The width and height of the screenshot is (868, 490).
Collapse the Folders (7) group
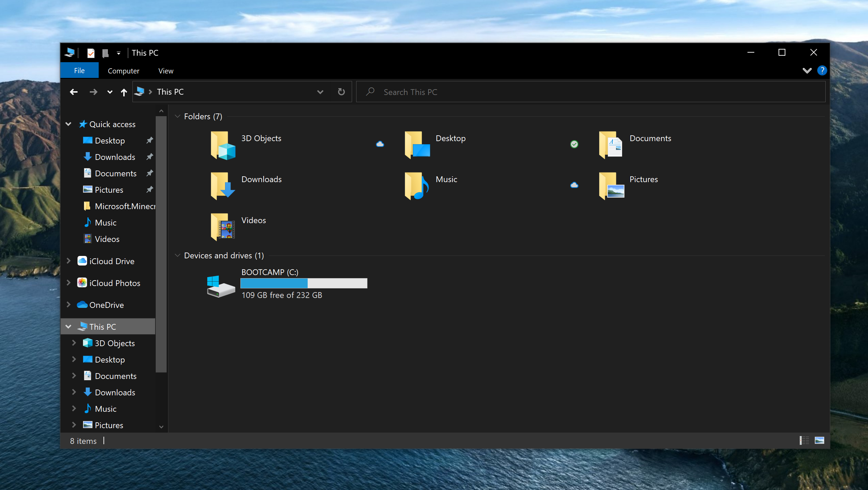(178, 117)
